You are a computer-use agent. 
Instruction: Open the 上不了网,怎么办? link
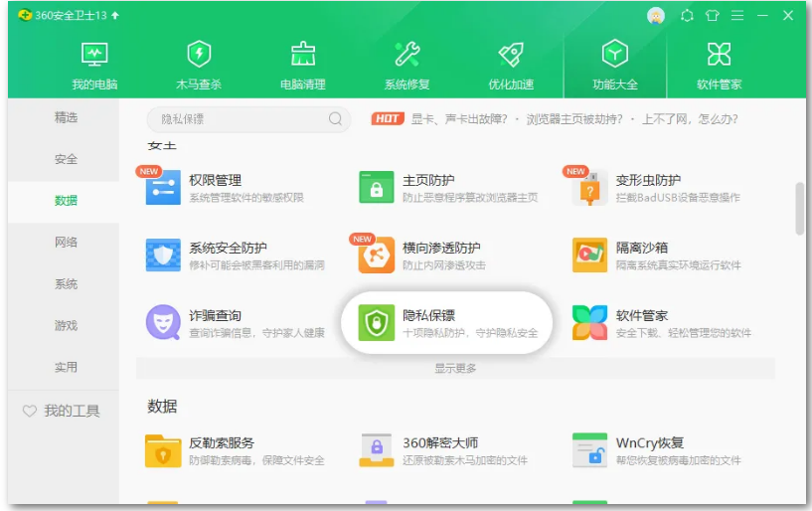click(x=690, y=119)
